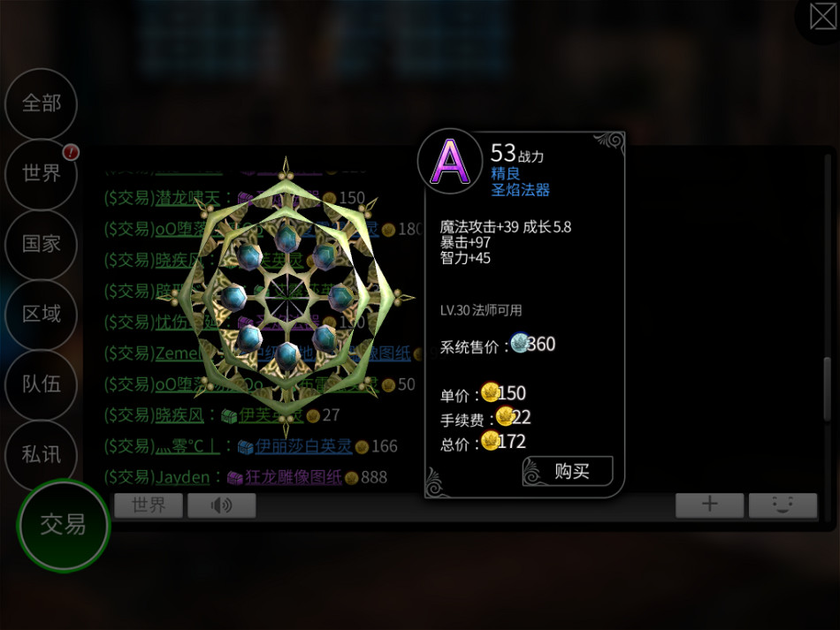Click the purple chest icon before 狂龙雕像图纸
Viewport: 840px width, 630px height.
(x=235, y=477)
